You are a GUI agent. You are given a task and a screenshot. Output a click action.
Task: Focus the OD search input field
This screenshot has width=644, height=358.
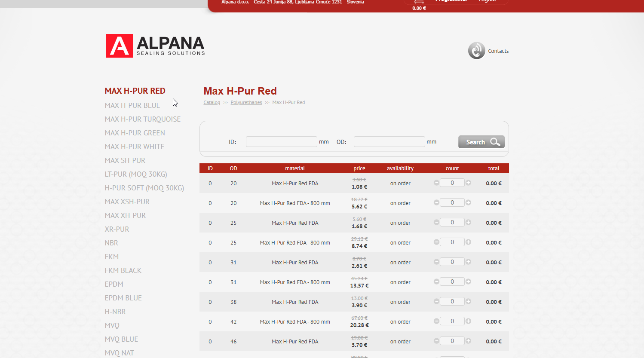point(389,142)
